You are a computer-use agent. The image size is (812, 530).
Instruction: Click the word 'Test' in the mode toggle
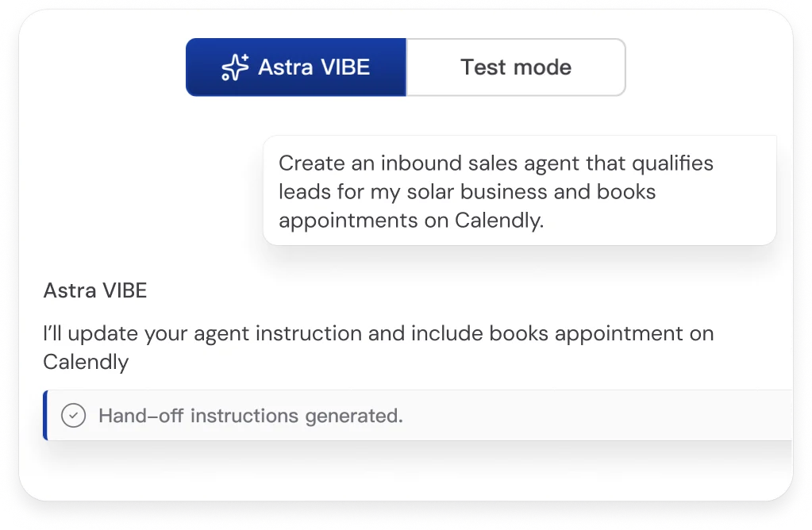pos(483,67)
